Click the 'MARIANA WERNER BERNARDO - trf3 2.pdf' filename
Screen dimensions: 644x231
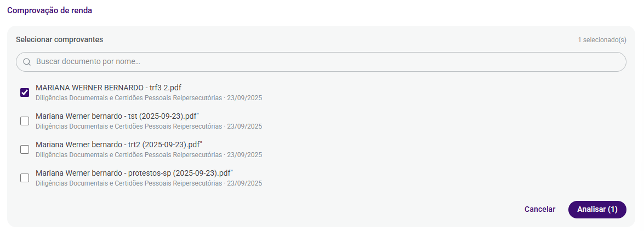coord(109,88)
